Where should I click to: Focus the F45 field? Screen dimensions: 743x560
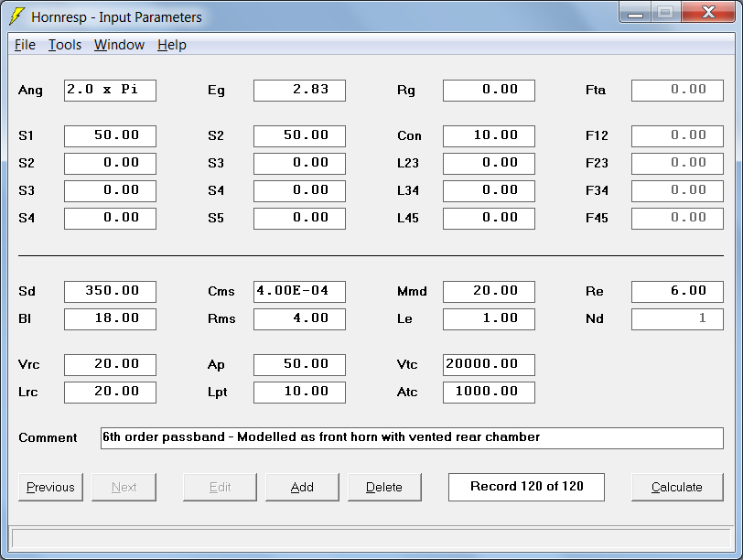pos(678,219)
